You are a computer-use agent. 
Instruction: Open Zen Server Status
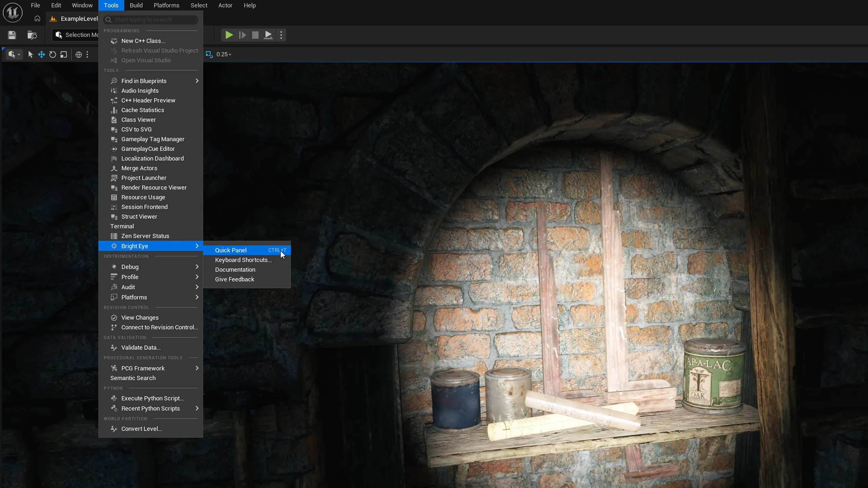point(151,236)
